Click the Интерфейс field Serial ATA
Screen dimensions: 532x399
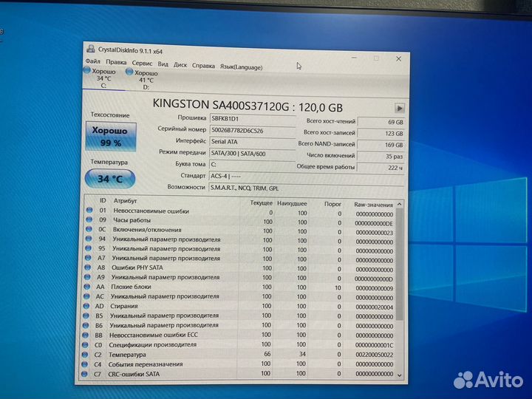click(253, 142)
